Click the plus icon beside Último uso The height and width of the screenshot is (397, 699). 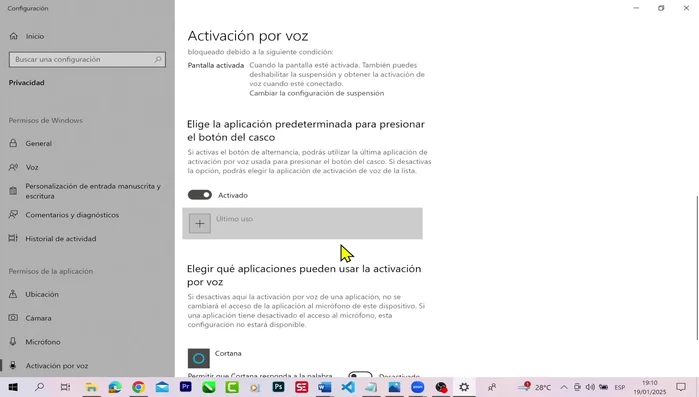tap(200, 223)
